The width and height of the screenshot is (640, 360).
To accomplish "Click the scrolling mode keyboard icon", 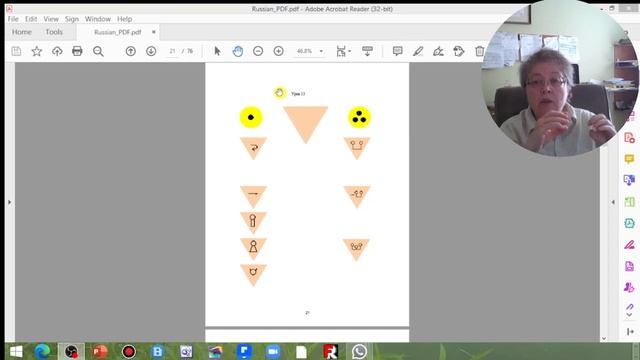I will [367, 51].
